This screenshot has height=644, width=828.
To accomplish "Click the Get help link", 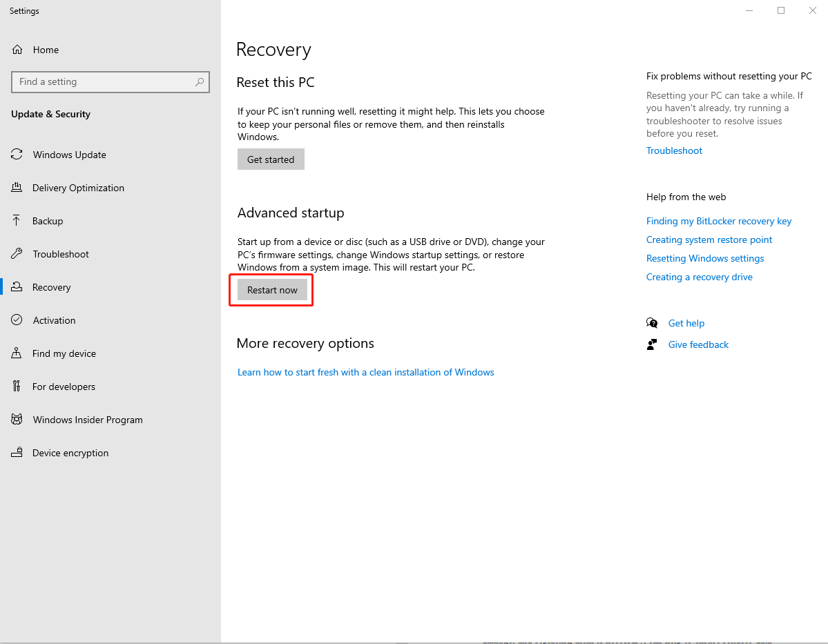I will click(686, 323).
